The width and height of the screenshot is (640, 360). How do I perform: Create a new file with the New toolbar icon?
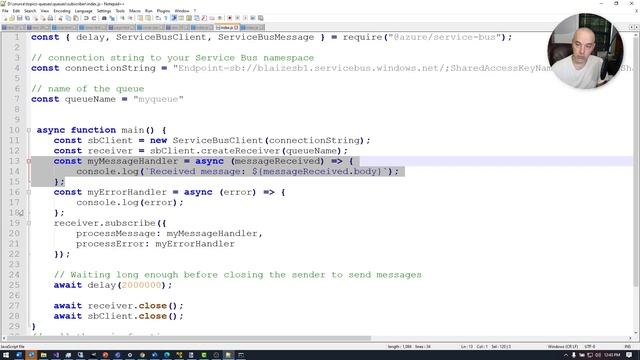pyautogui.click(x=5, y=18)
